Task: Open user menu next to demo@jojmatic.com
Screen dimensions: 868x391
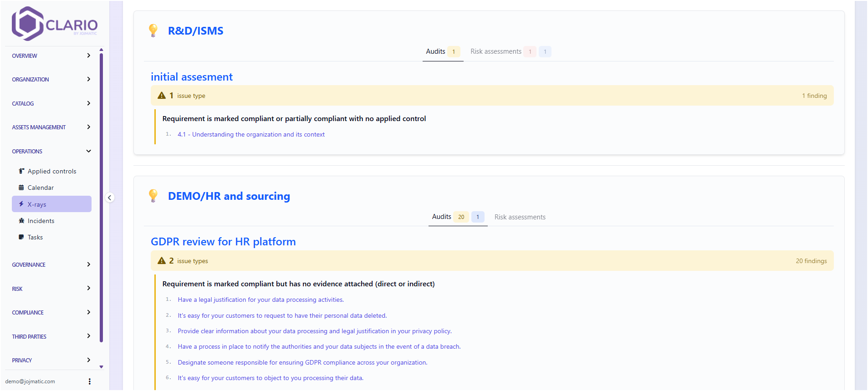Action: pos(89,381)
